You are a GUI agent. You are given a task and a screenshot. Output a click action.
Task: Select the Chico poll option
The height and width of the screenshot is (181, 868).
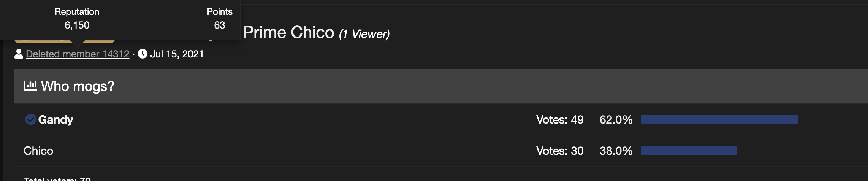click(38, 151)
